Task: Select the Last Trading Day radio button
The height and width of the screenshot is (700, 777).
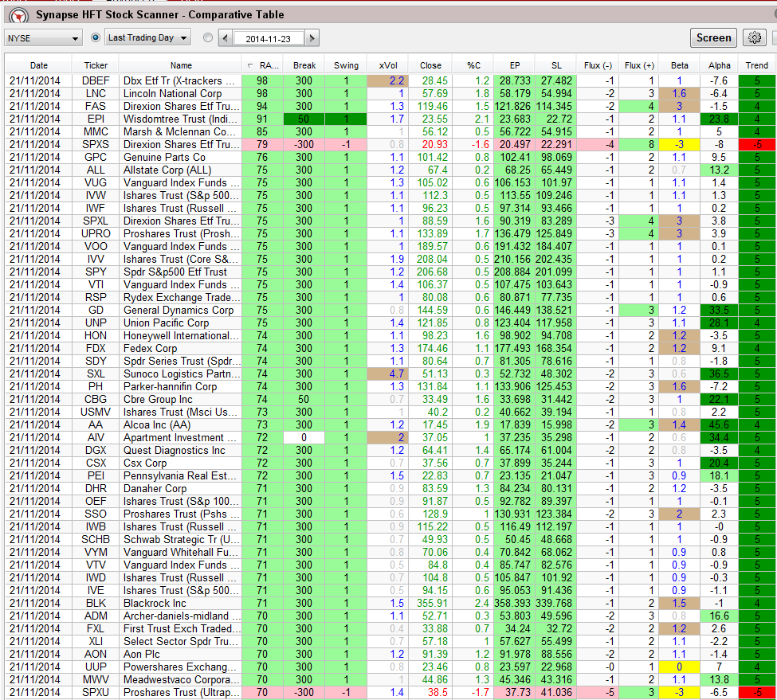Action: pyautogui.click(x=96, y=37)
